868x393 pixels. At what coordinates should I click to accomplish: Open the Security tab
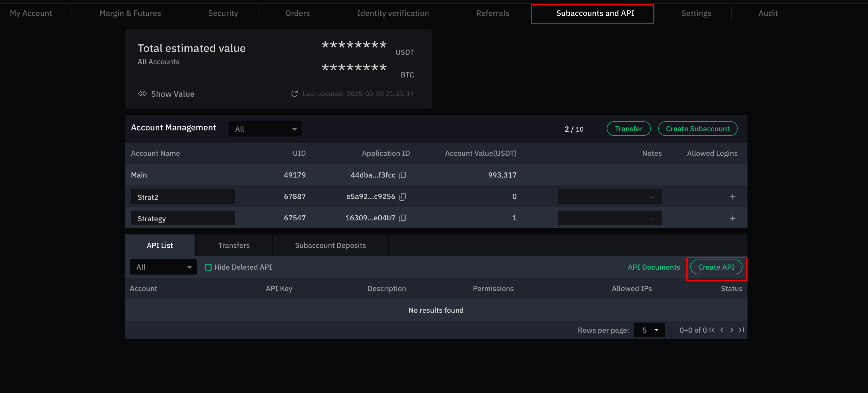click(x=223, y=13)
